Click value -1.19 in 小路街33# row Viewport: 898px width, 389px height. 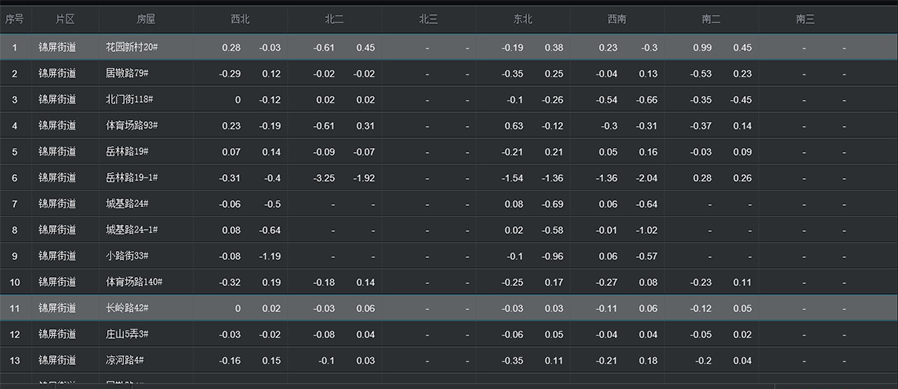click(270, 256)
